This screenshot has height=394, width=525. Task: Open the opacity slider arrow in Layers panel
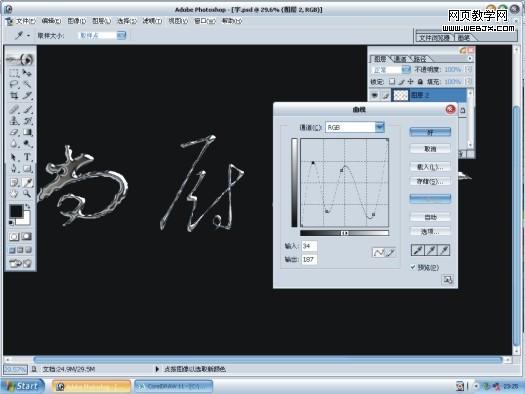click(469, 69)
